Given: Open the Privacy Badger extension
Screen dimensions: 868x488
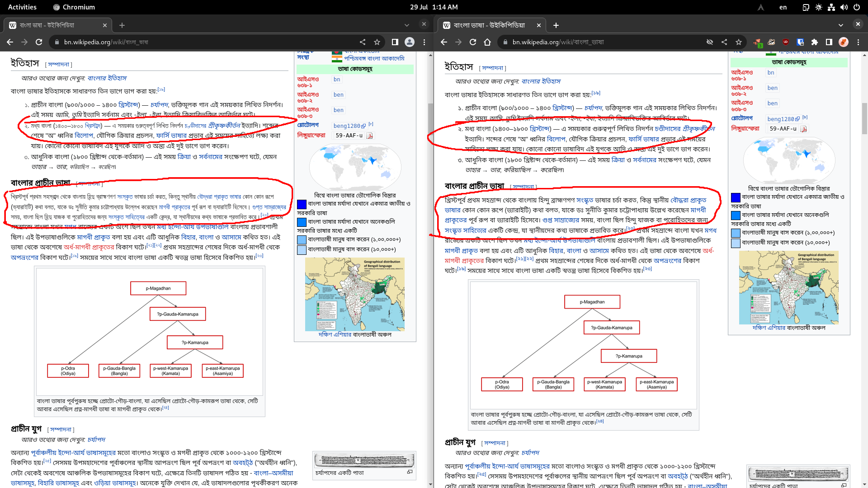Looking at the screenshot, I should coord(771,42).
